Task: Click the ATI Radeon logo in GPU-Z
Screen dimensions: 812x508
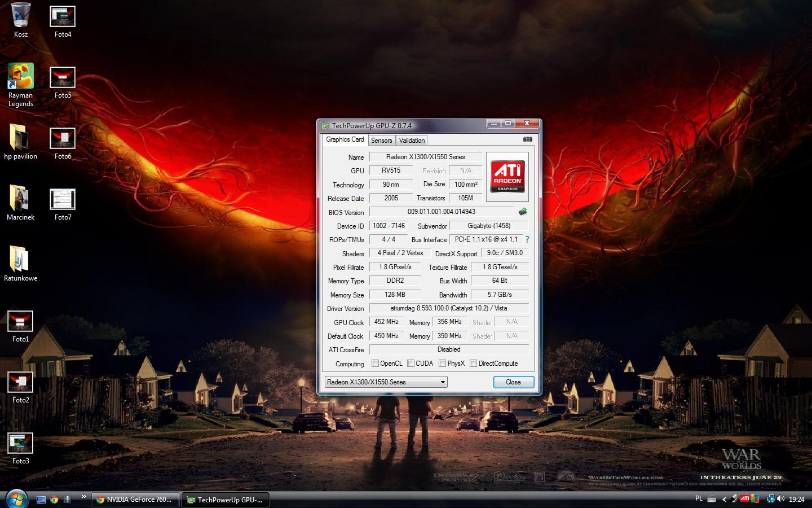Action: point(507,177)
